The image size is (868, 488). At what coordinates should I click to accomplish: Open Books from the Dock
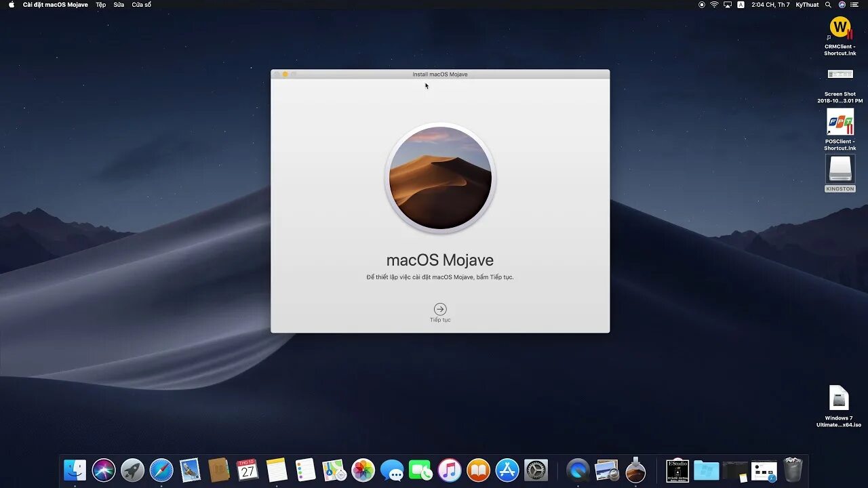coord(478,470)
